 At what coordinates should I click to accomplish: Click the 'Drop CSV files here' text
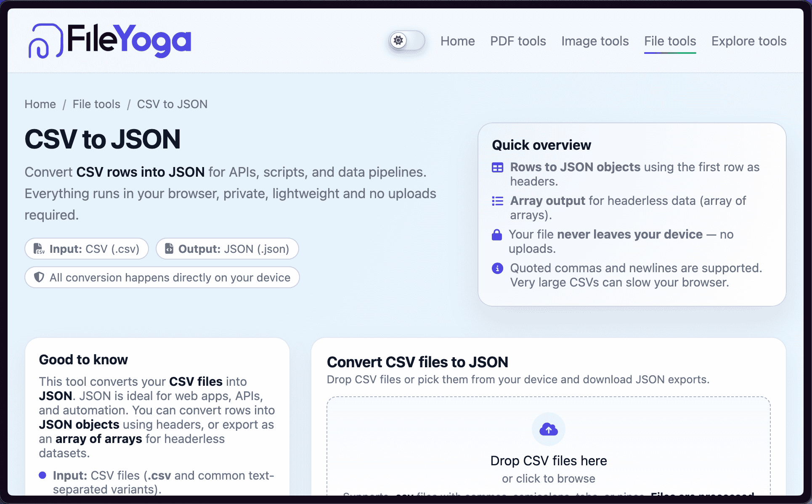click(549, 461)
